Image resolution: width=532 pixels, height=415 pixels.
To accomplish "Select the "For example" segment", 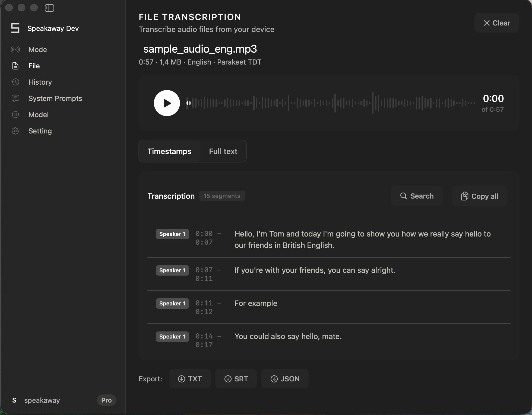I will pos(256,303).
